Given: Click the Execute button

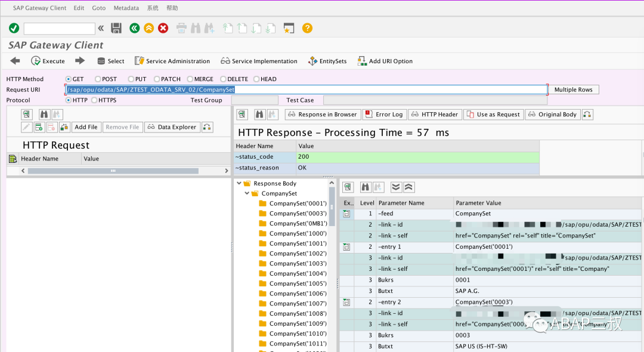Looking at the screenshot, I should (48, 61).
